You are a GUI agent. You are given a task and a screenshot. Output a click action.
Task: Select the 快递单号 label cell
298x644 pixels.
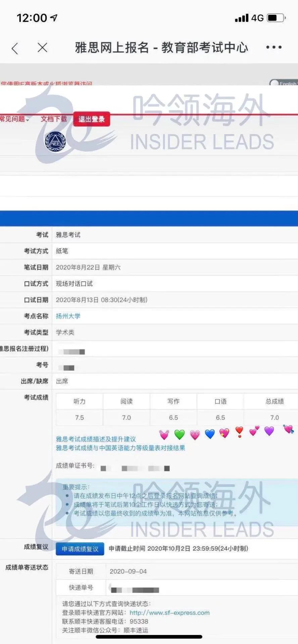(x=81, y=587)
